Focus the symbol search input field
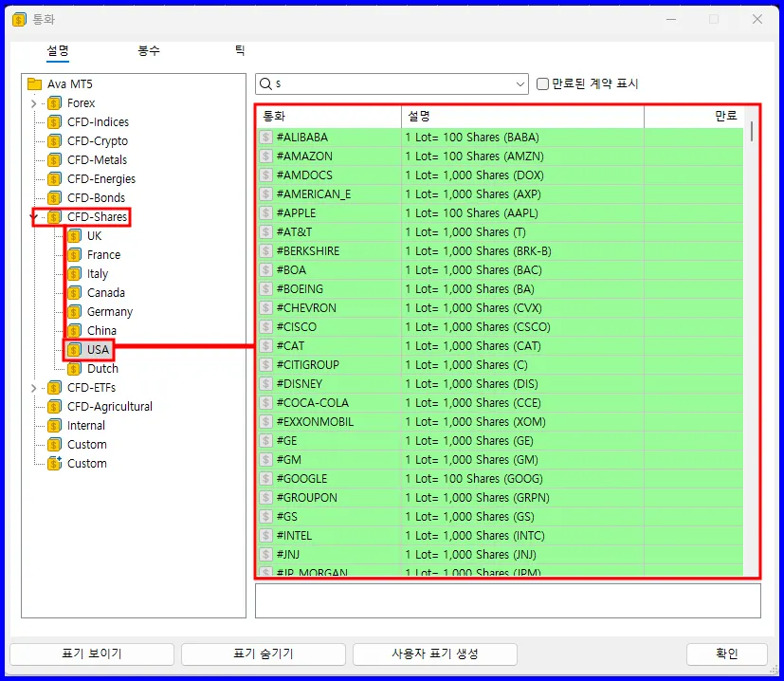Screen dimensions: 784x681 point(392,84)
